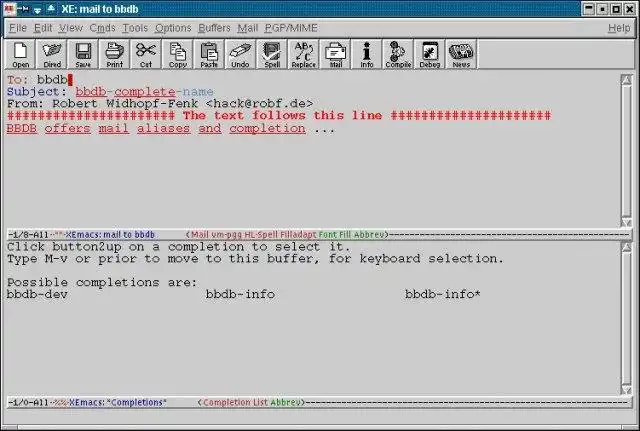
Task: Open window menu icon in title bar
Action: [9, 9]
